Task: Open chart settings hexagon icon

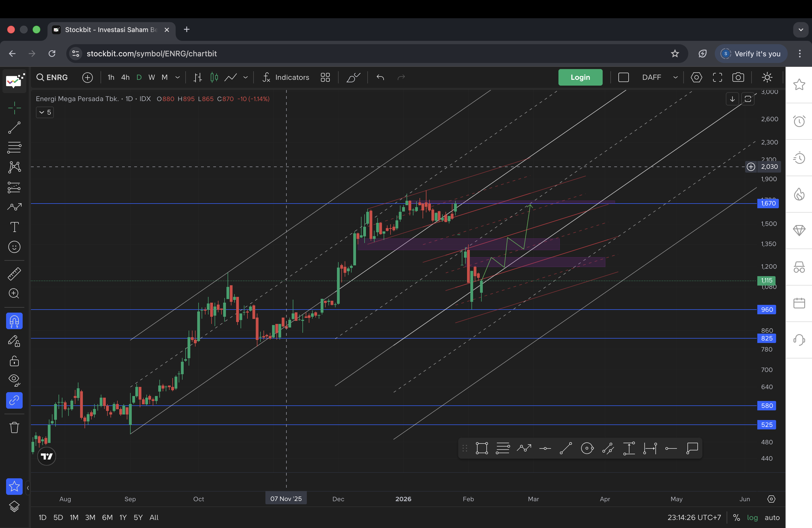Action: tap(696, 77)
